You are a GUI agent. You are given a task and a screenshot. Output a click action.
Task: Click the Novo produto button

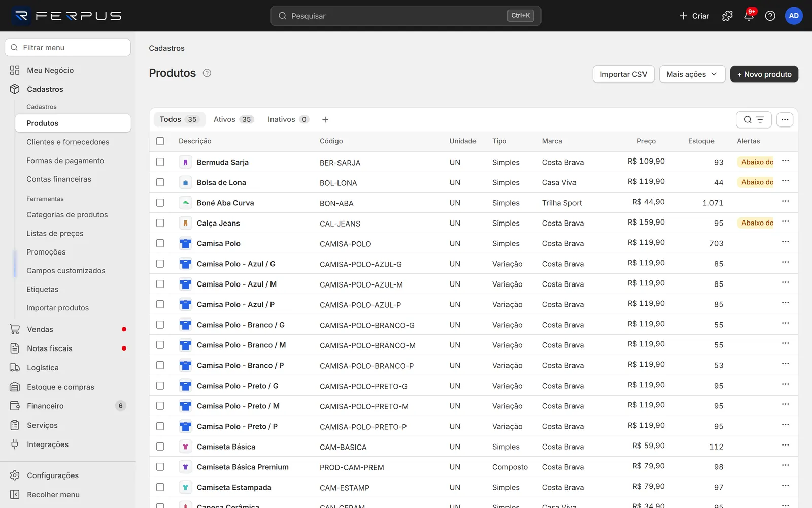(x=764, y=74)
